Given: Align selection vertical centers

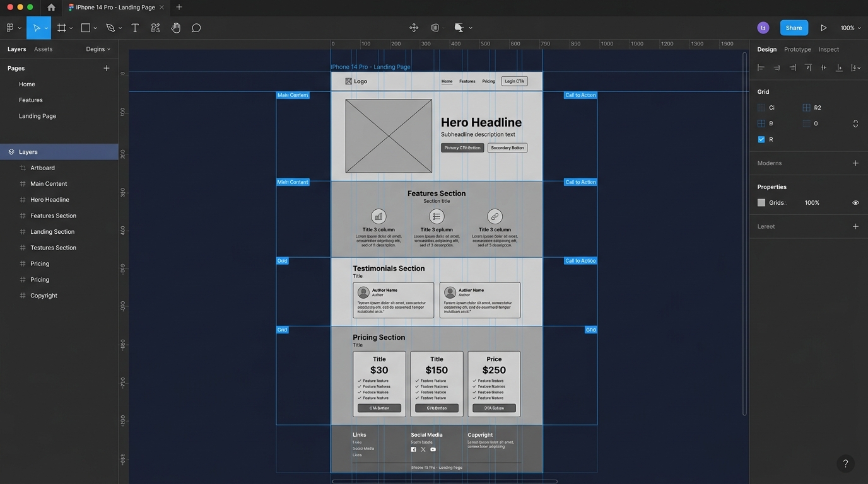Looking at the screenshot, I should point(824,67).
